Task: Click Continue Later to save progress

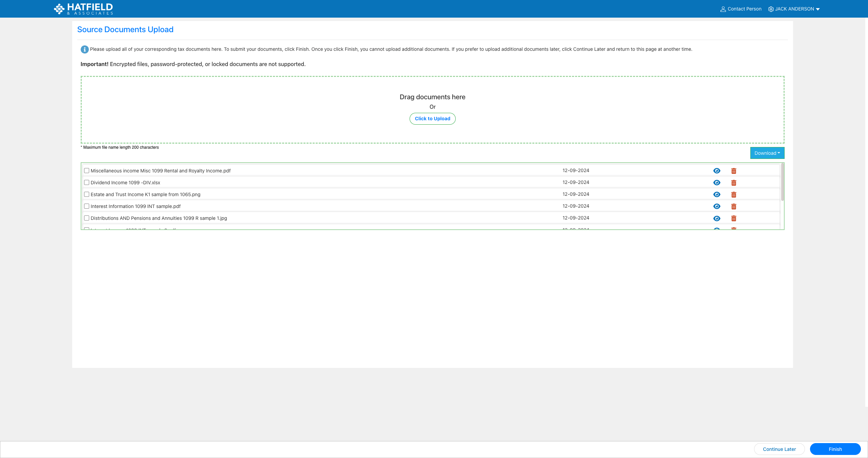Action: click(x=779, y=449)
